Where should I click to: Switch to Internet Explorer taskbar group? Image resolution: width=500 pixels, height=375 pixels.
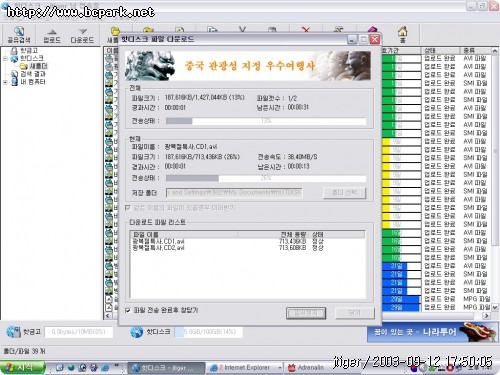[244, 368]
